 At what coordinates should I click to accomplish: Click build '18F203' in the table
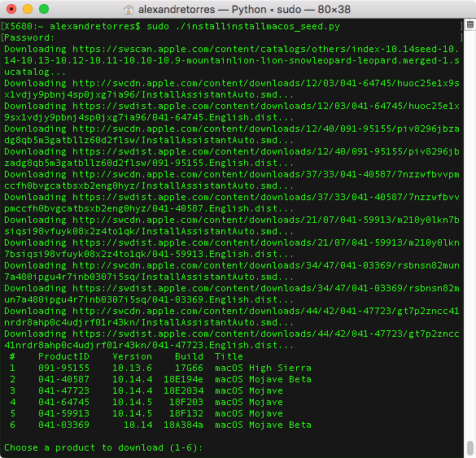186,402
